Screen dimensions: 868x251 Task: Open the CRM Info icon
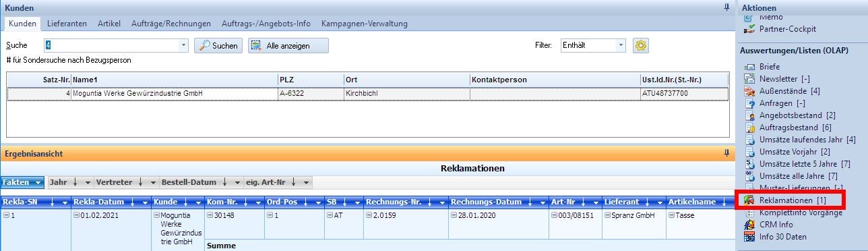748,225
